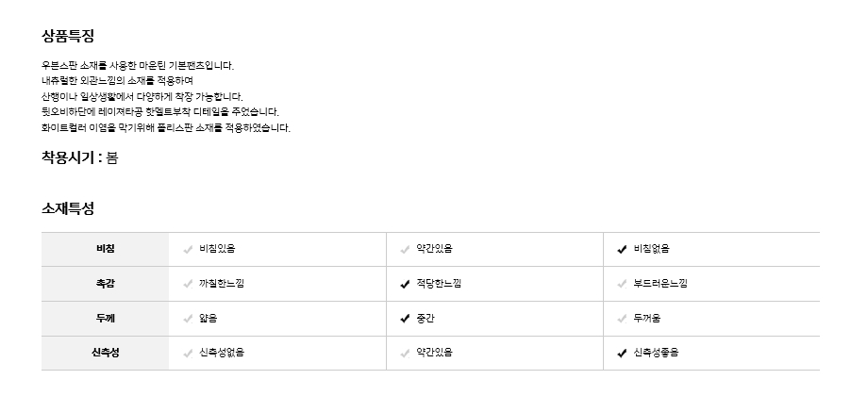868x396 pixels.
Task: Click the gray checkmark beside 비침있음
Action: point(188,249)
